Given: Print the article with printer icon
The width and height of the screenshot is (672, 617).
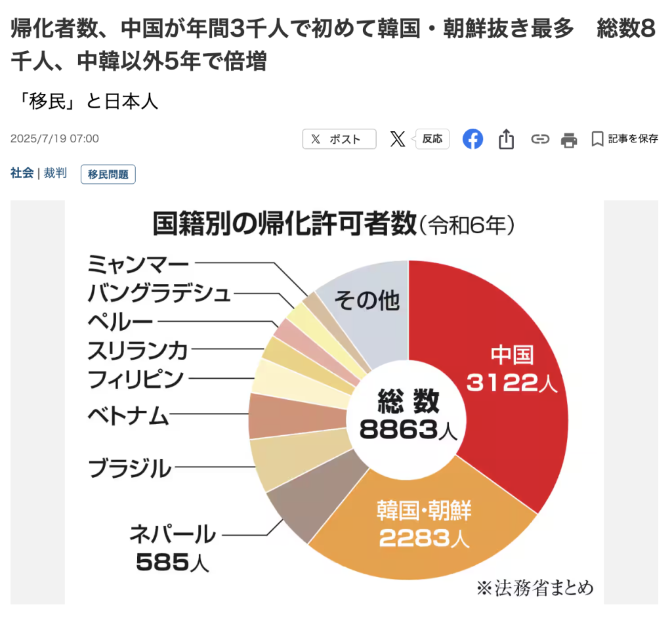Looking at the screenshot, I should pyautogui.click(x=569, y=140).
